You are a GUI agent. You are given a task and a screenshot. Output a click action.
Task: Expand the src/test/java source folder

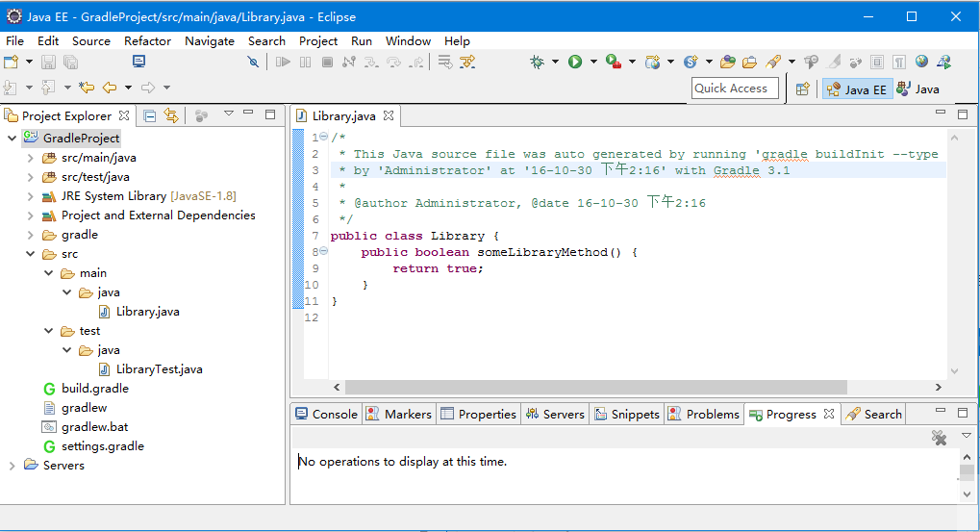(30, 178)
